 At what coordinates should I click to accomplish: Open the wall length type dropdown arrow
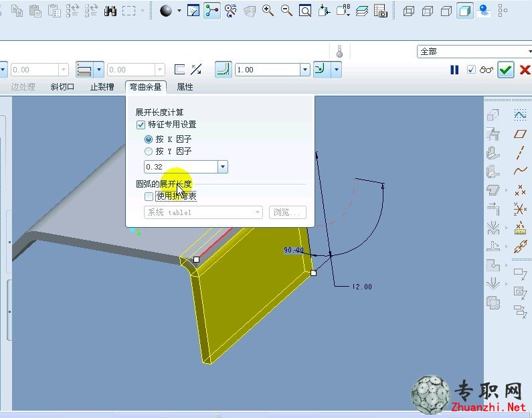[x=99, y=70]
